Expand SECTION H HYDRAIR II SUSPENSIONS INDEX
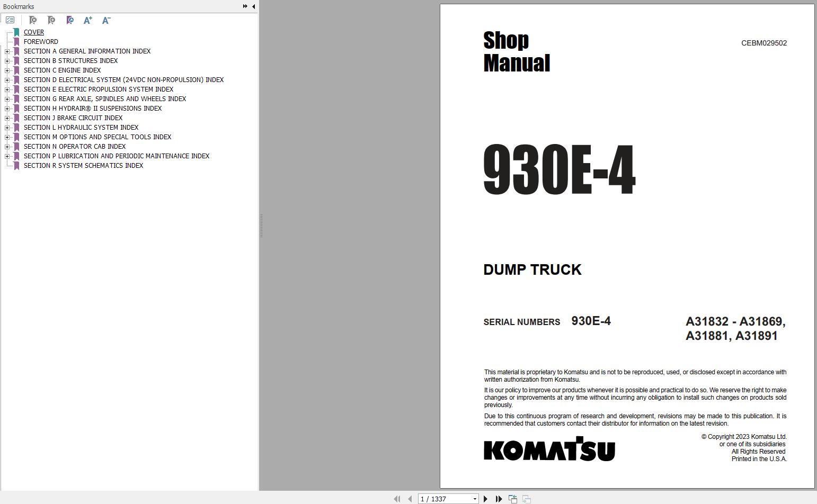817x504 pixels. point(7,109)
